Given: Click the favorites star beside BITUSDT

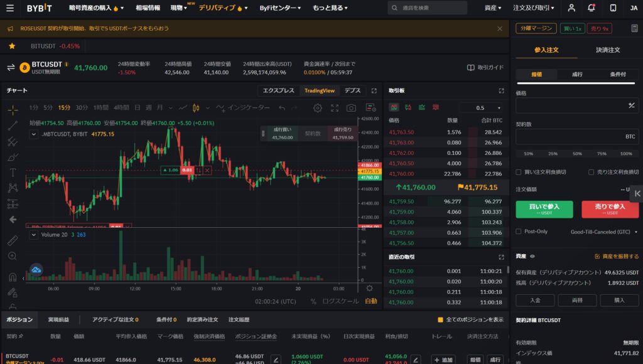Looking at the screenshot, I should 12,46.
